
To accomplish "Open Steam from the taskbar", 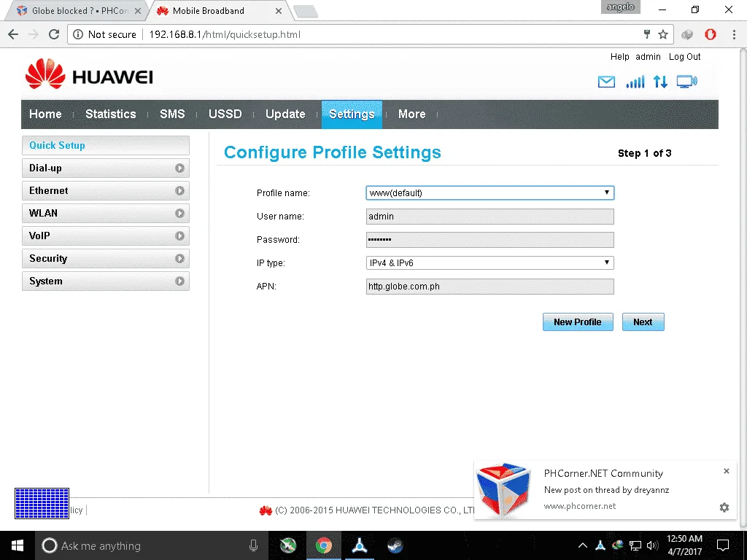I will pos(395,545).
